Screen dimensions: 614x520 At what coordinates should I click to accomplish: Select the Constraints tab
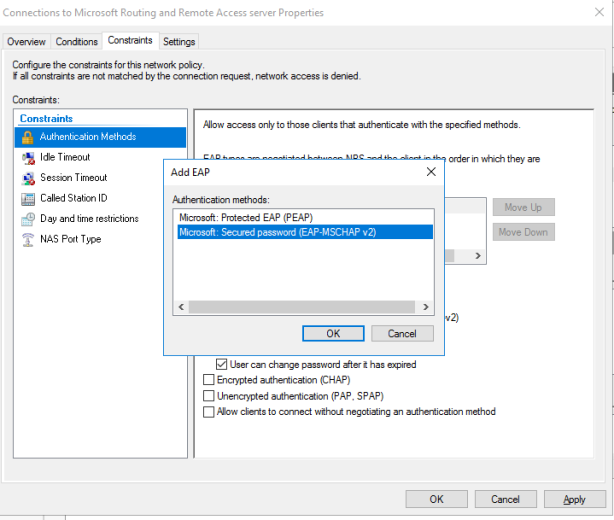point(130,40)
